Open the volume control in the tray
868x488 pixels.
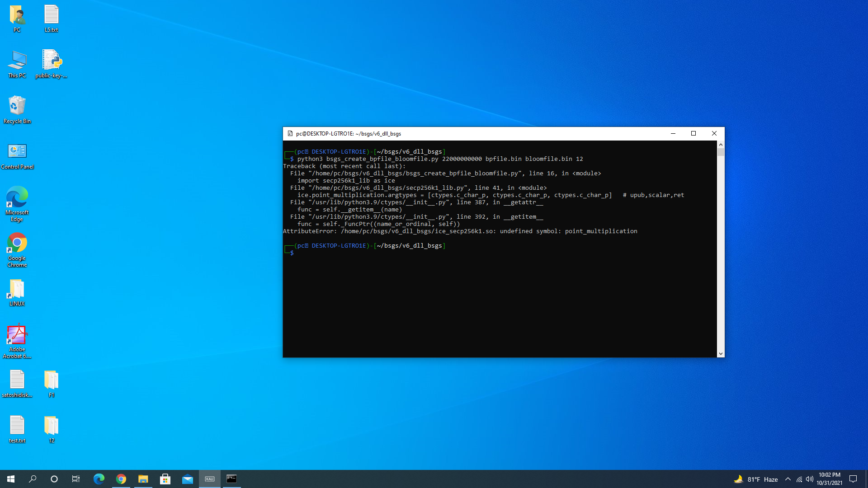click(810, 479)
